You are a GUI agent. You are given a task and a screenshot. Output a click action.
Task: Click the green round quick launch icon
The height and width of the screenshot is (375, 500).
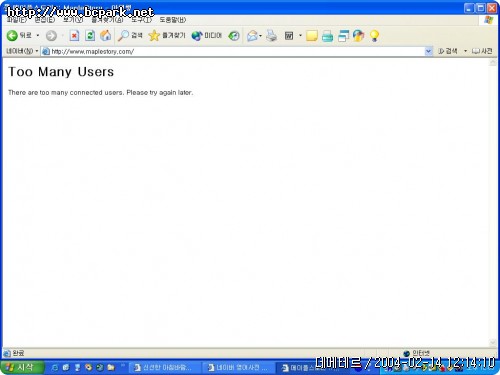click(x=100, y=367)
